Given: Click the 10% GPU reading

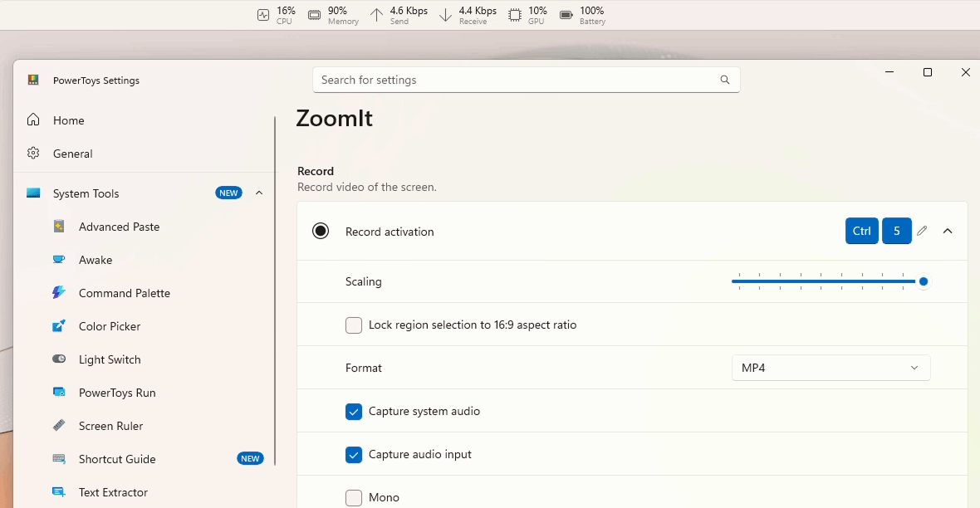Looking at the screenshot, I should click(x=537, y=11).
